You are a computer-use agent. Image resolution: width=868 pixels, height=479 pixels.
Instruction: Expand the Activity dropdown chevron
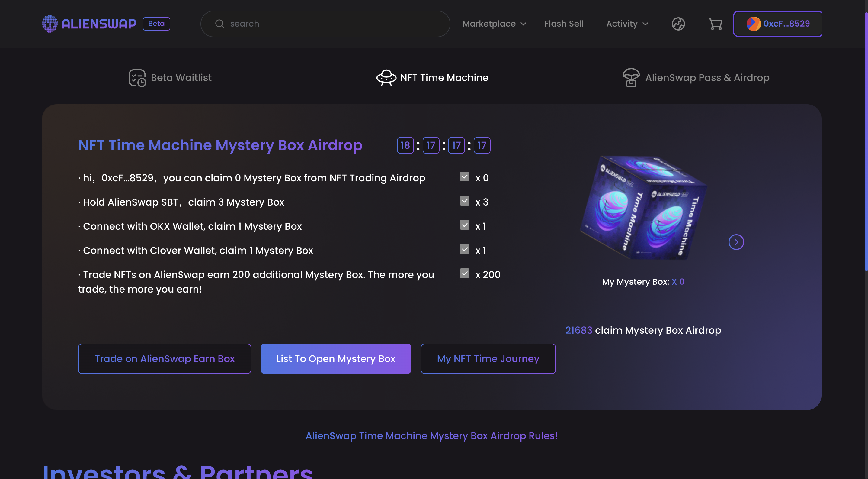click(x=645, y=24)
